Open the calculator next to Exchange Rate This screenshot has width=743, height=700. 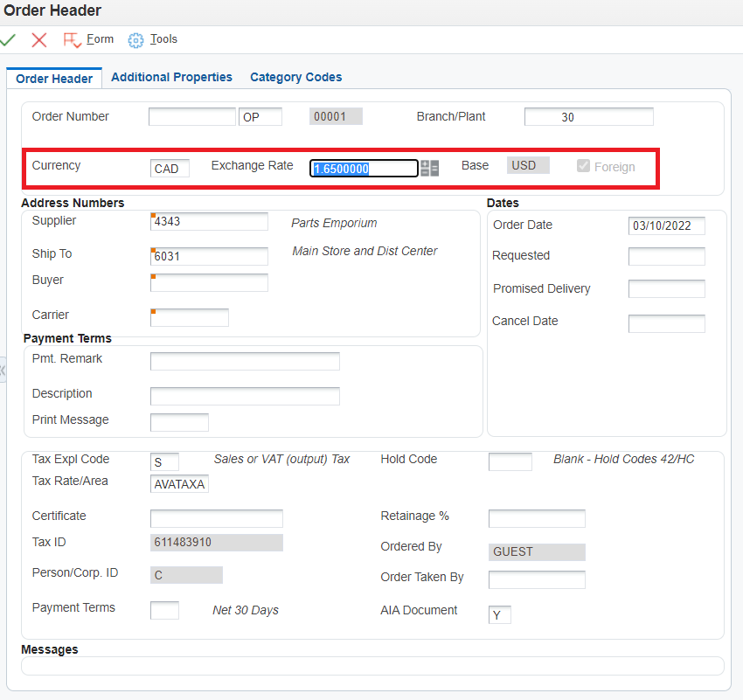[x=430, y=168]
